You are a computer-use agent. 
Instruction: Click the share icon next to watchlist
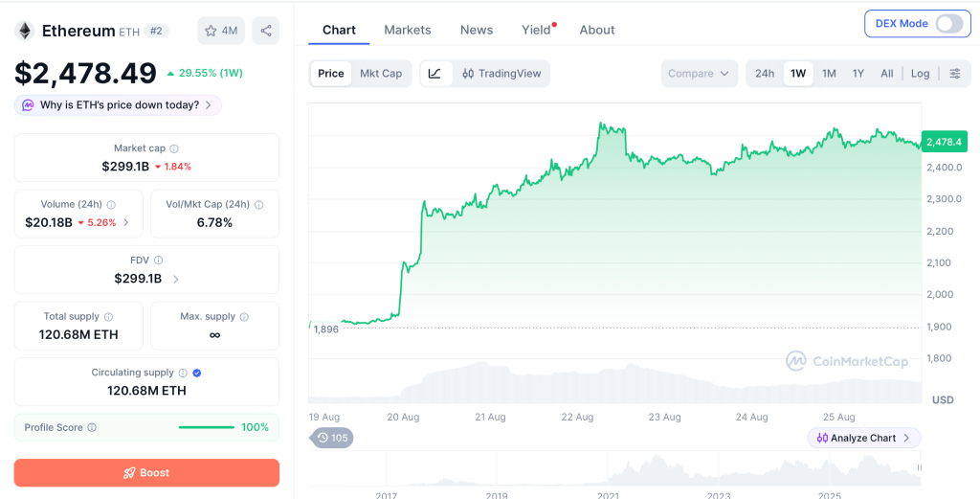[266, 31]
